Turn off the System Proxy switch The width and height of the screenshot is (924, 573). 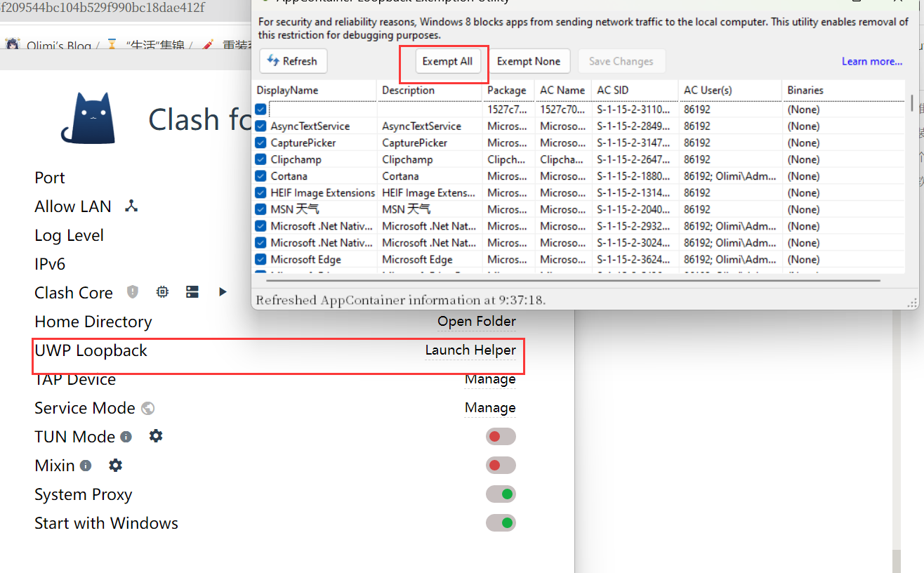(x=501, y=494)
